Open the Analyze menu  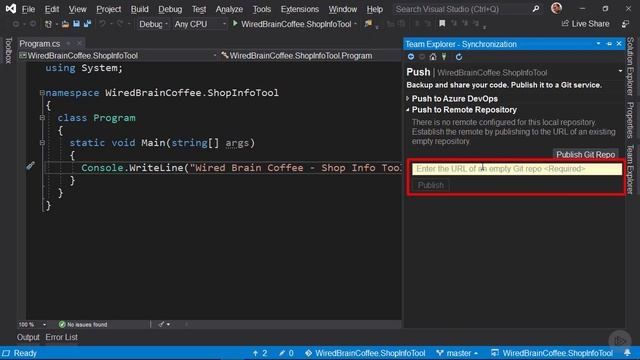[x=229, y=9]
